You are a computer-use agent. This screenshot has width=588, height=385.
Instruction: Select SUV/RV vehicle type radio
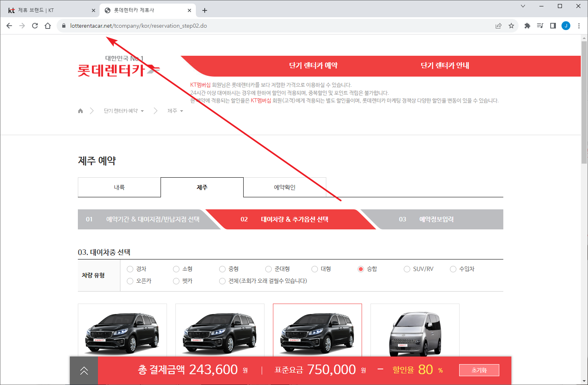(x=407, y=269)
